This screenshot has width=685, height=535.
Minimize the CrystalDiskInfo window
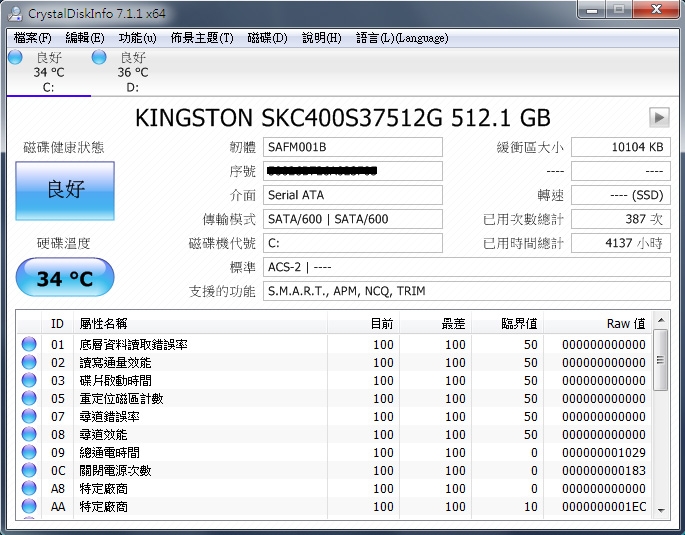(592, 10)
